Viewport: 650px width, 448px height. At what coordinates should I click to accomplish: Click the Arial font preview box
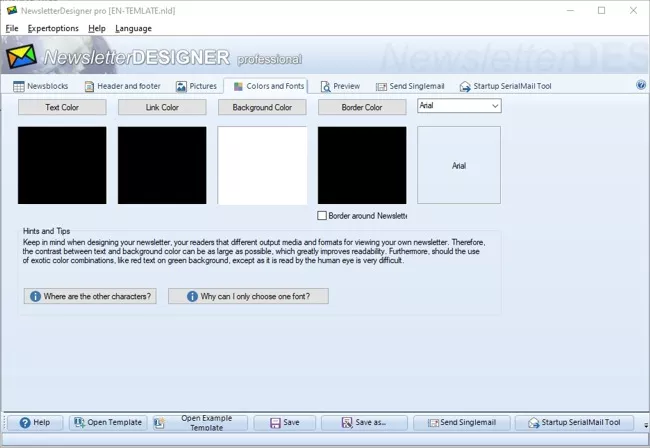pos(458,166)
